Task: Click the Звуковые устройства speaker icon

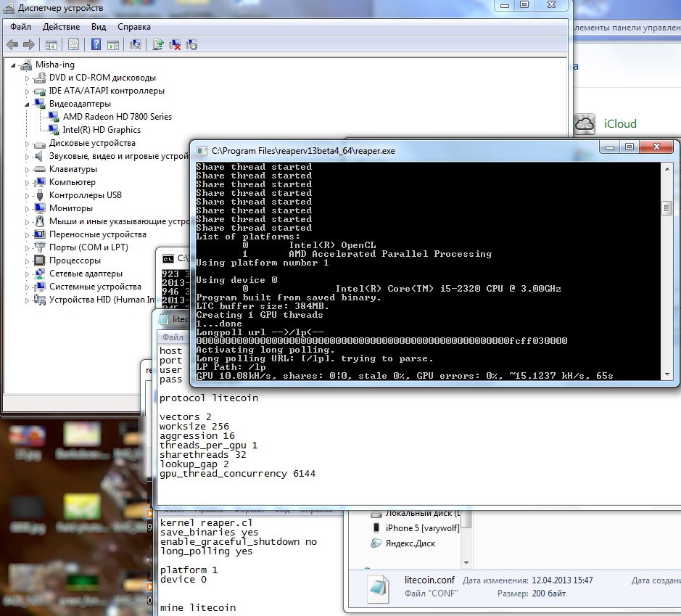Action: [x=39, y=156]
